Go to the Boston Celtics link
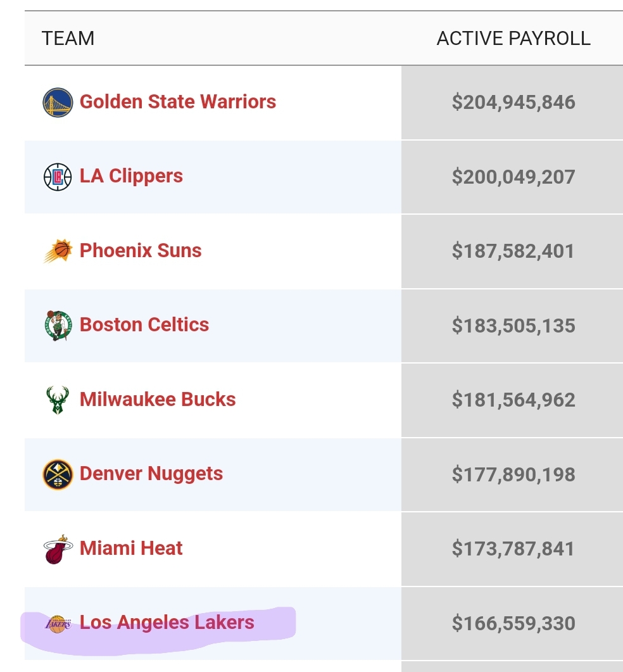This screenshot has width=623, height=672. click(144, 325)
